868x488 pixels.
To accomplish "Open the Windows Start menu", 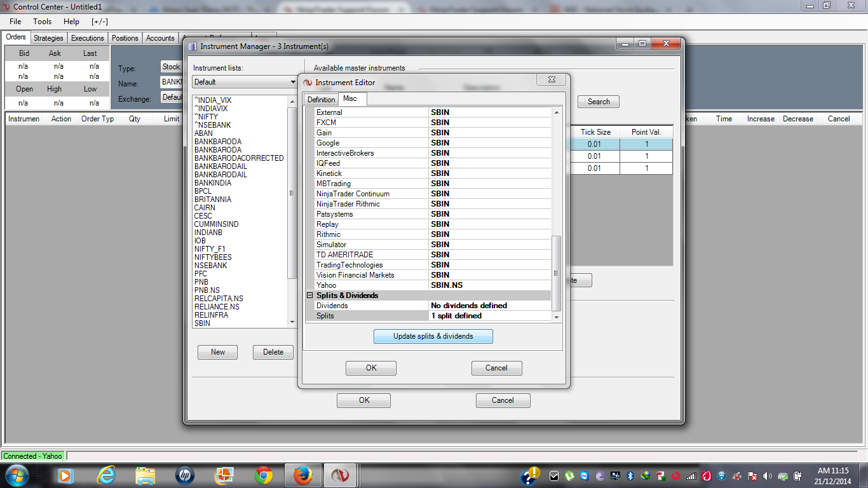I will tap(16, 475).
